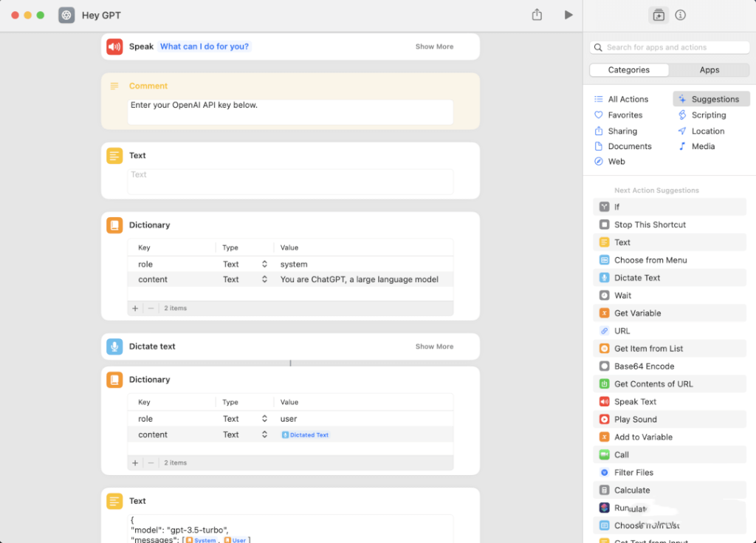The image size is (756, 543).
Task: Switch to the Apps tab
Action: (x=709, y=69)
